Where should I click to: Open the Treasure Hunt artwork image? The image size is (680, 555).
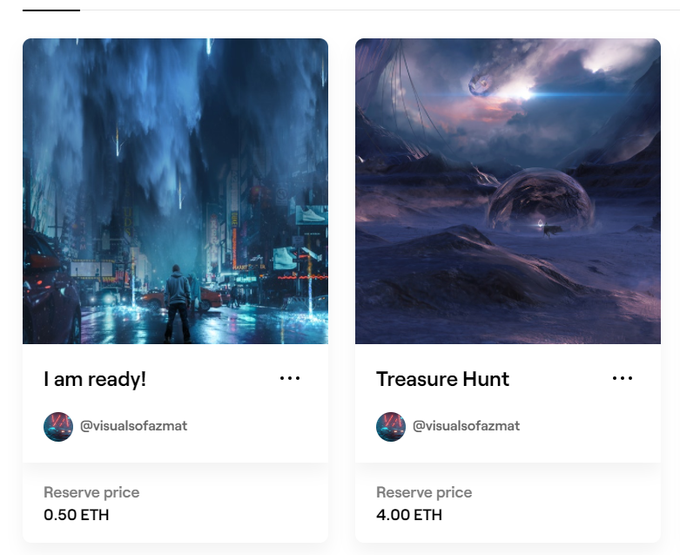pos(508,191)
